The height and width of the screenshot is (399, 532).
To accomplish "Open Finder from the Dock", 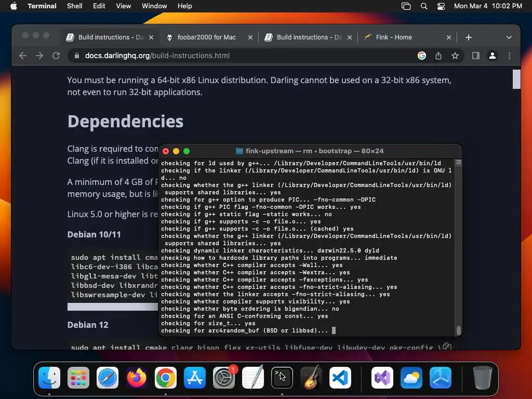I will (x=49, y=378).
